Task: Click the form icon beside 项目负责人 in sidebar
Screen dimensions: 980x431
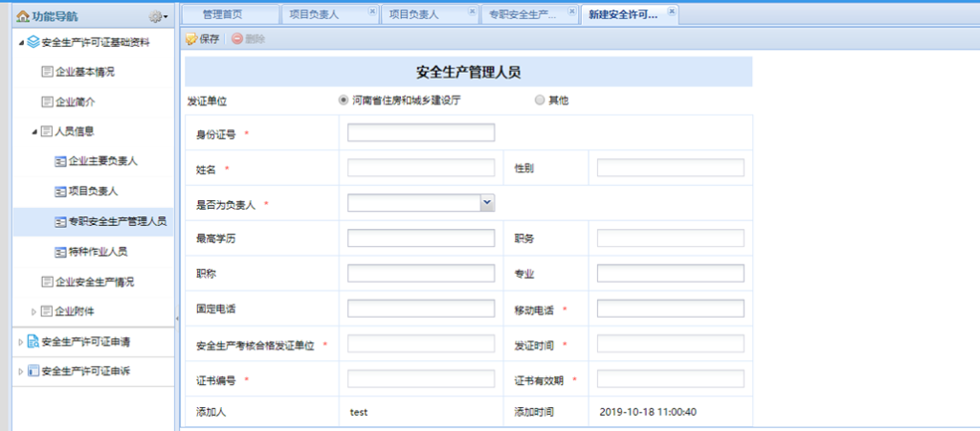Action: point(60,192)
